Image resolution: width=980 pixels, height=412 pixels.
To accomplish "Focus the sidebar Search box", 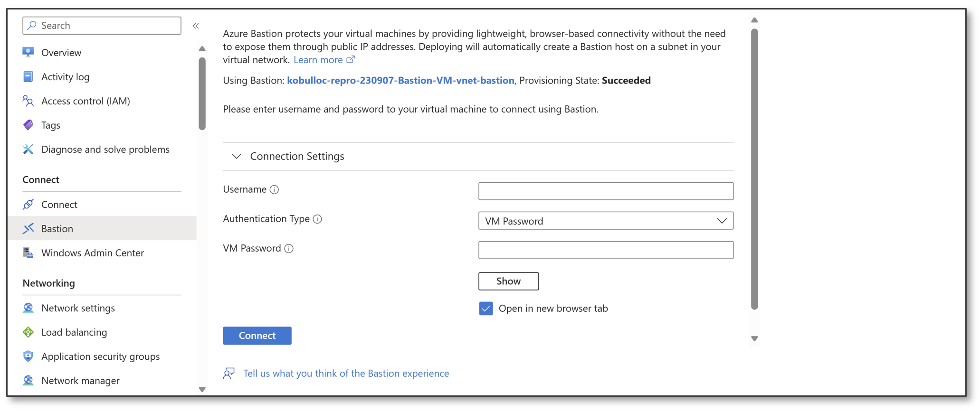I will tap(102, 25).
